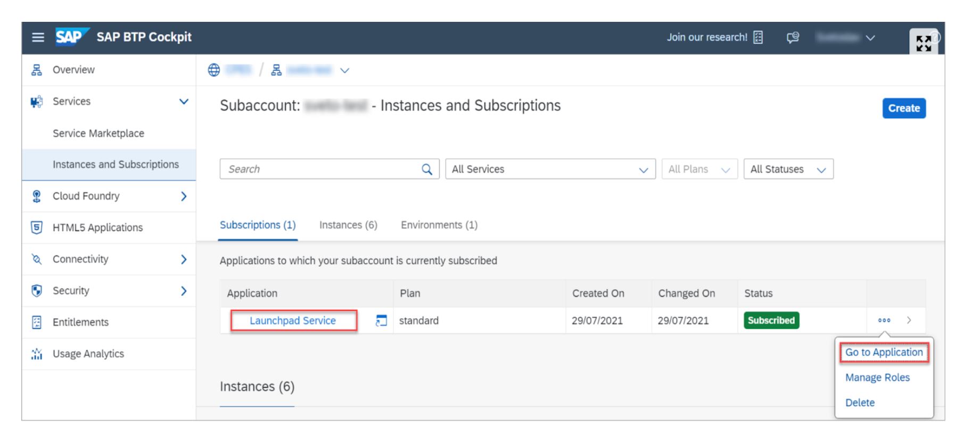The width and height of the screenshot is (980, 436).
Task: Click the fullscreen expand icon
Action: coord(924,43)
